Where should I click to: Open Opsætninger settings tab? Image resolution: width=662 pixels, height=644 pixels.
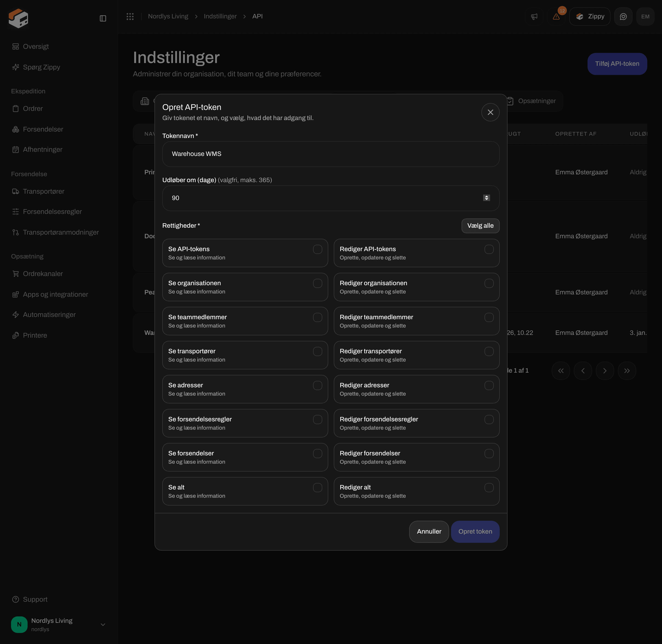click(531, 101)
